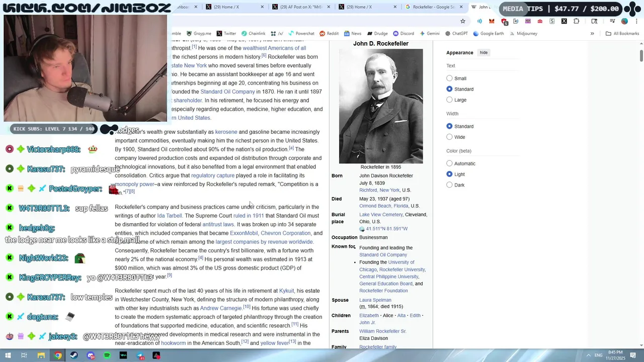Open the Laura Spelman link
644x362 pixels.
[x=375, y=300]
